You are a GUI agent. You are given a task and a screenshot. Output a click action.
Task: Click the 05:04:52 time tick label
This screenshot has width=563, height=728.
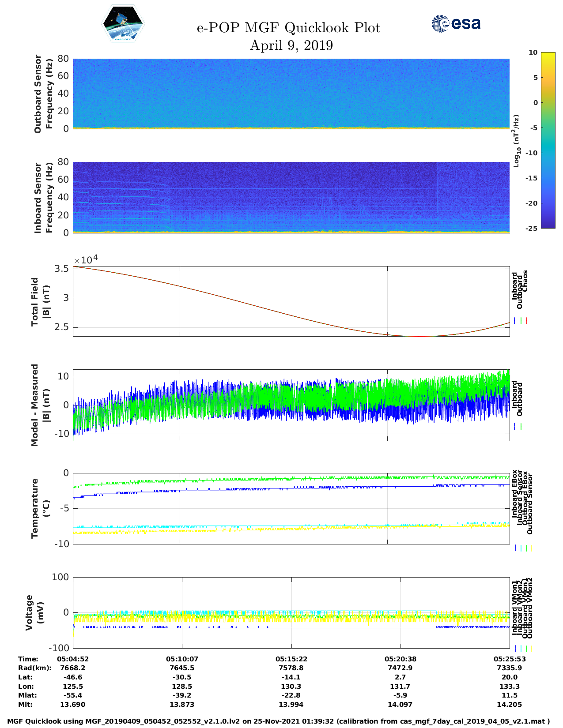click(73, 659)
